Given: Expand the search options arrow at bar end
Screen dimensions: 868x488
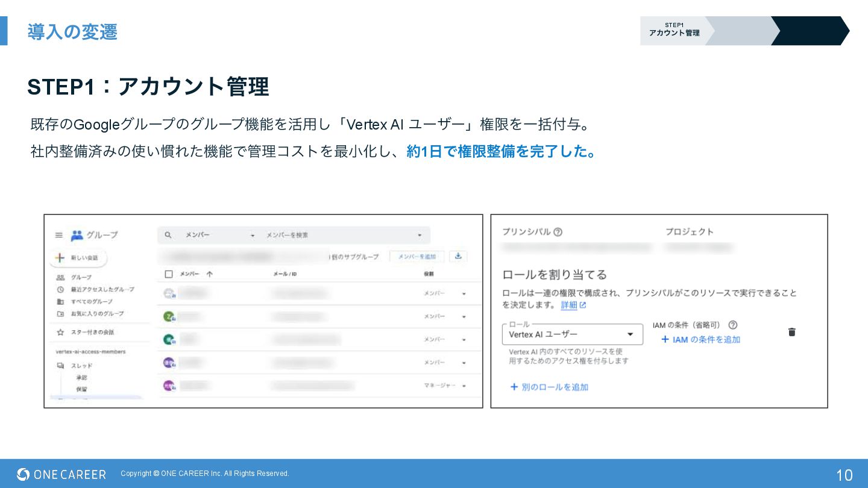Looking at the screenshot, I should tap(420, 235).
